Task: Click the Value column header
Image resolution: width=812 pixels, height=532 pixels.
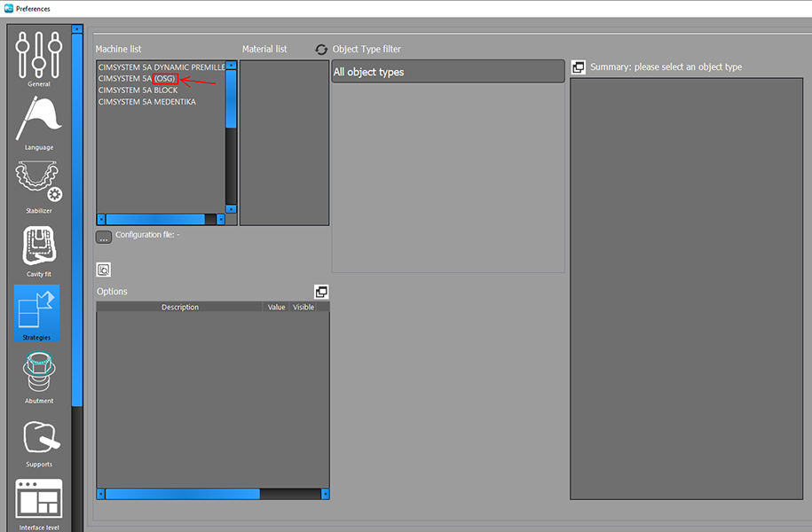Action: (276, 307)
